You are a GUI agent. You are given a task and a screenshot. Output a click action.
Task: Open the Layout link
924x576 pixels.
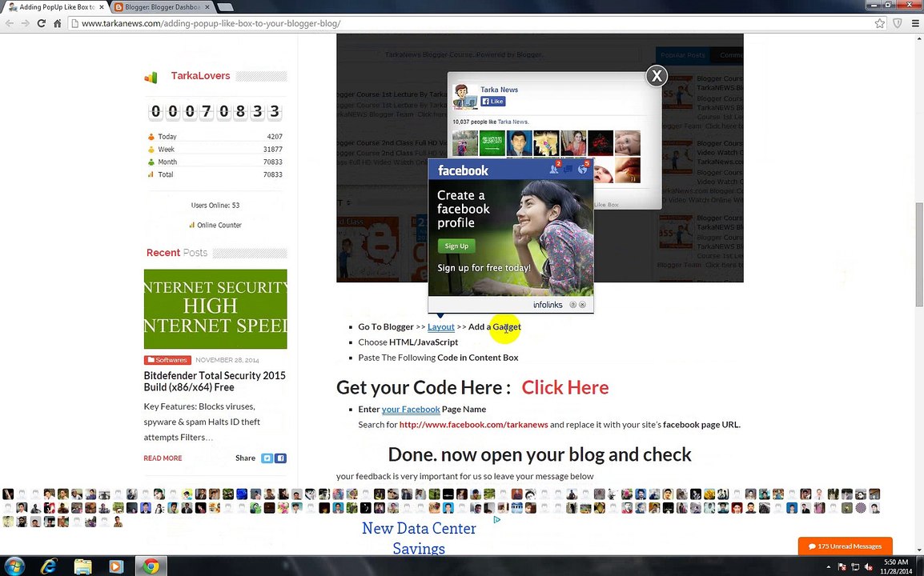[x=441, y=327]
